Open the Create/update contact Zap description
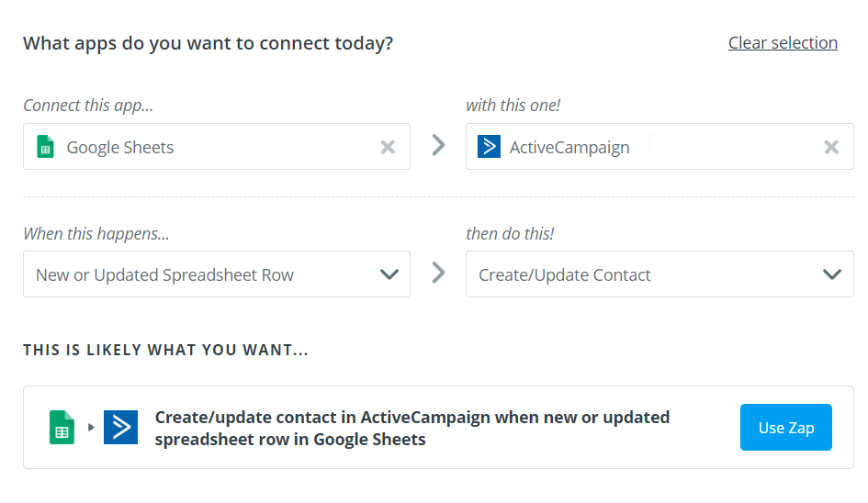The image size is (868, 503). pos(413,428)
